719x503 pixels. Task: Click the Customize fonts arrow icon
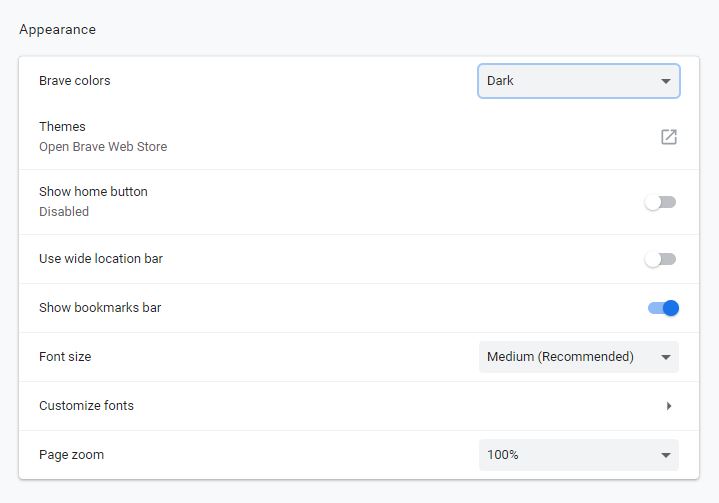tap(668, 406)
